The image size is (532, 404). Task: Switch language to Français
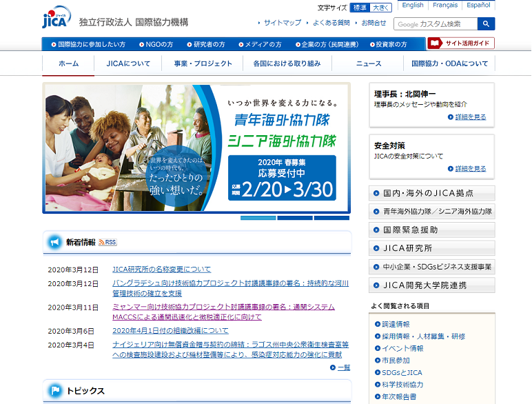pyautogui.click(x=445, y=5)
